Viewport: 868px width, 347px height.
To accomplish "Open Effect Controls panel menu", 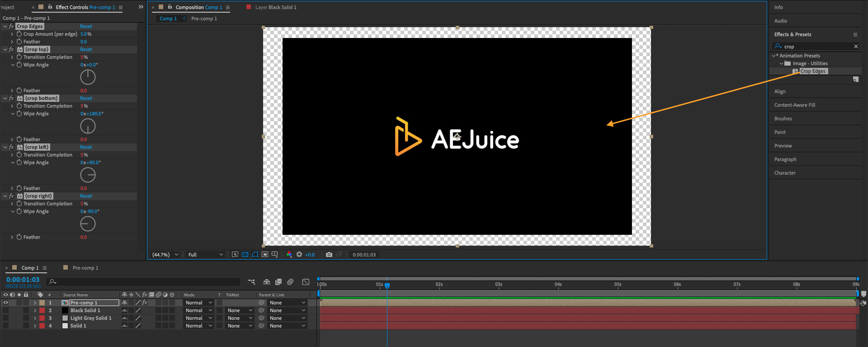I will point(121,7).
